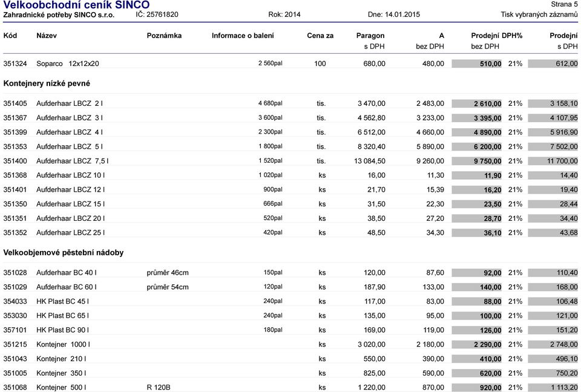Click the note 'průměr 54cm'

pos(168,287)
